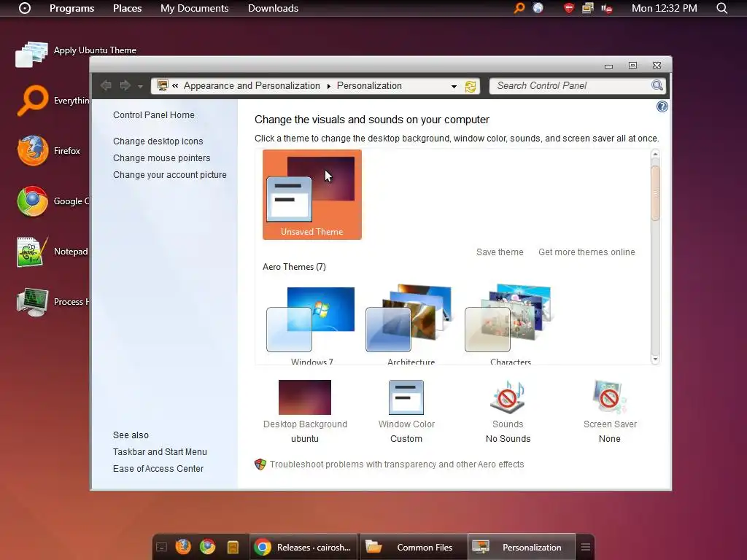747x560 pixels.
Task: Open Change desktop icons
Action: (158, 141)
